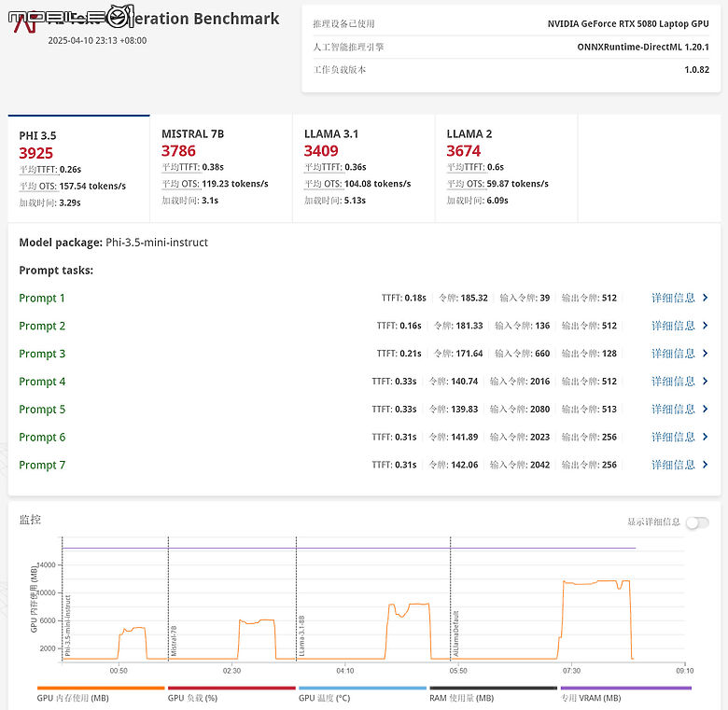Click LLAMA 2 score 3674
The height and width of the screenshot is (710, 728).
pyautogui.click(x=463, y=151)
